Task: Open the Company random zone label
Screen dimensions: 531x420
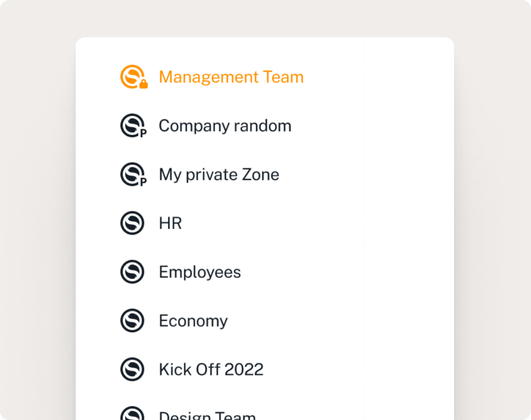Action: (x=225, y=126)
